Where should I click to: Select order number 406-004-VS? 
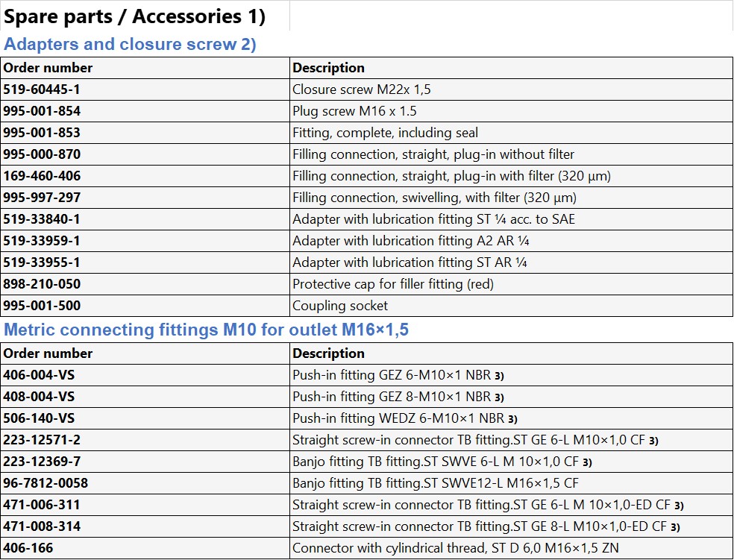click(39, 375)
